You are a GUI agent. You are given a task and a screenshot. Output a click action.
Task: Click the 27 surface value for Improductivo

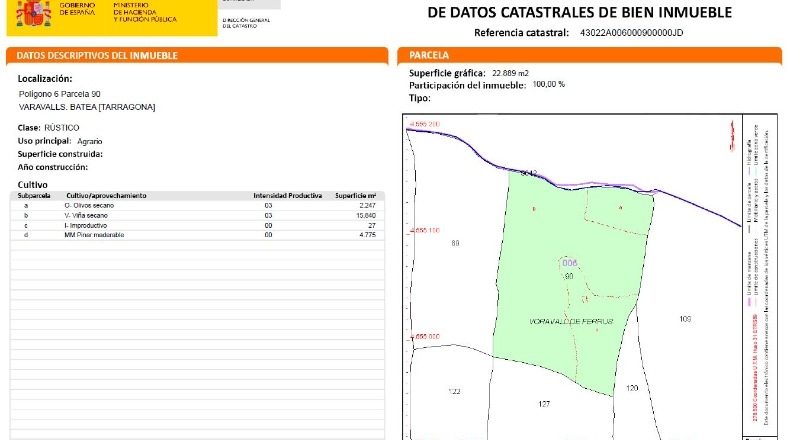372,226
